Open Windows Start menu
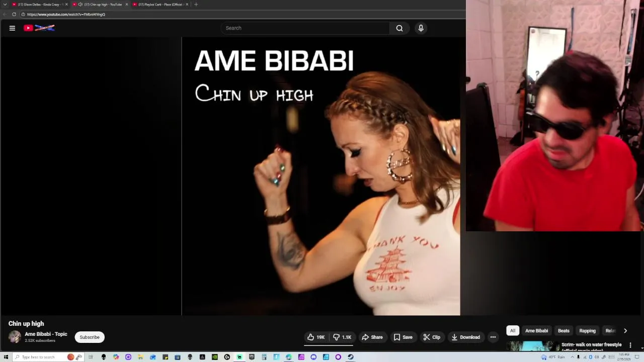644x362 pixels. click(6, 357)
